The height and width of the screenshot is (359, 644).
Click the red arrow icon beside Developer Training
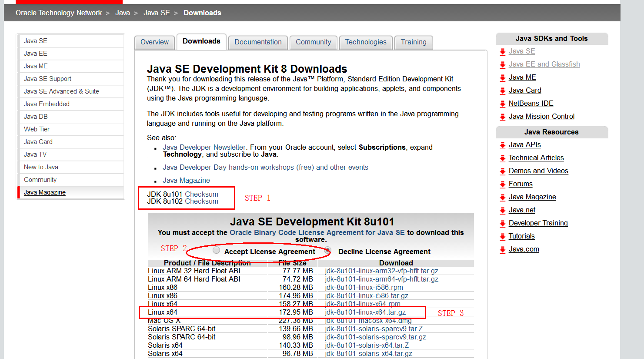click(503, 224)
